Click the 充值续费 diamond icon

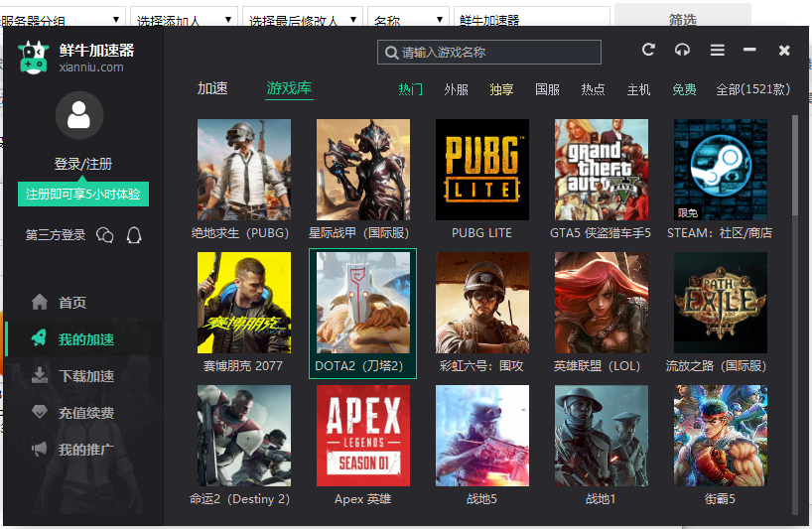[40, 412]
